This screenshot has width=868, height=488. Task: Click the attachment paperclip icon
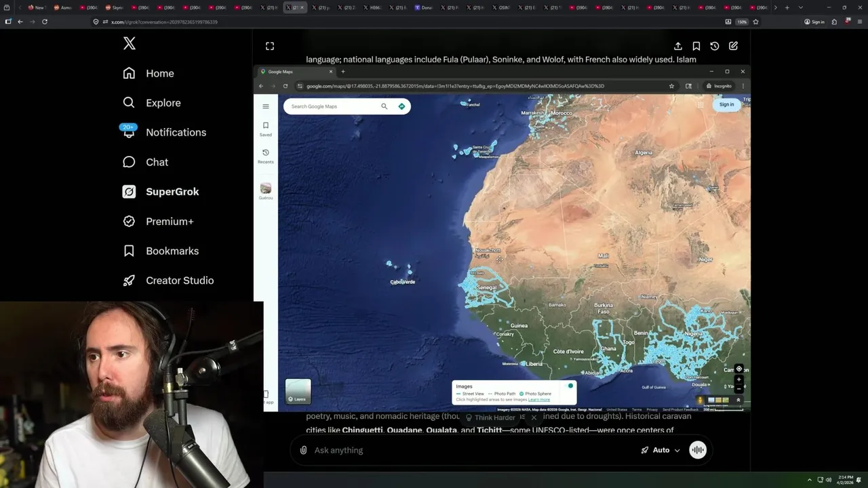coord(303,450)
